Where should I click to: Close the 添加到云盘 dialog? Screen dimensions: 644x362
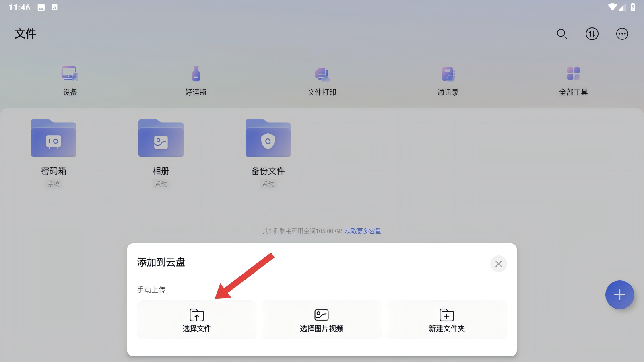pos(498,264)
